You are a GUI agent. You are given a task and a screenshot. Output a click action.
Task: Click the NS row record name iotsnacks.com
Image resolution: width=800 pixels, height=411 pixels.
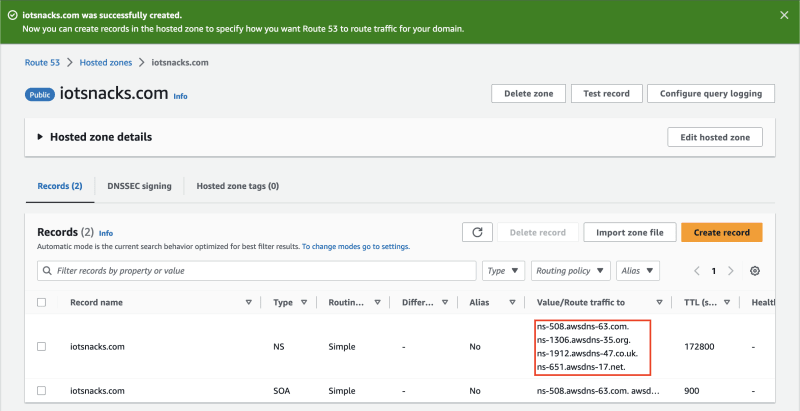97,347
